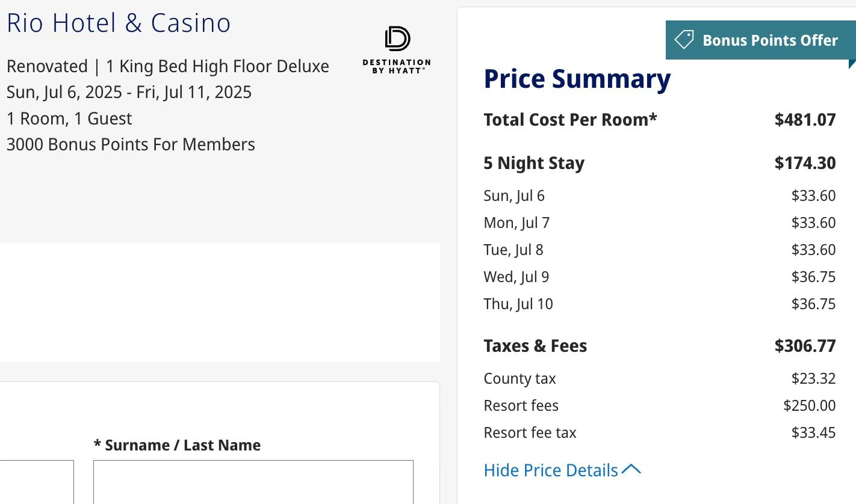The height and width of the screenshot is (504, 856).
Task: Click the up chevron beside Hide Price Details
Action: [631, 470]
